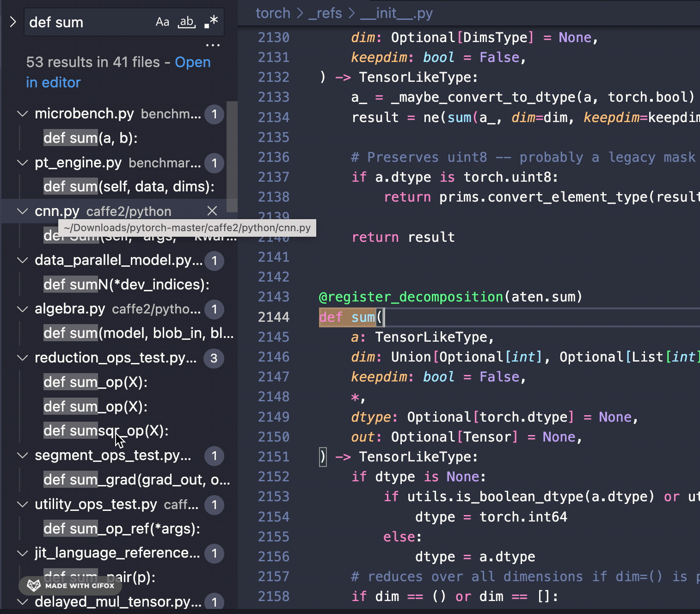Viewport: 700px width, 614px height.
Task: Open the _refs breadcrumb dropdown
Action: tap(325, 13)
